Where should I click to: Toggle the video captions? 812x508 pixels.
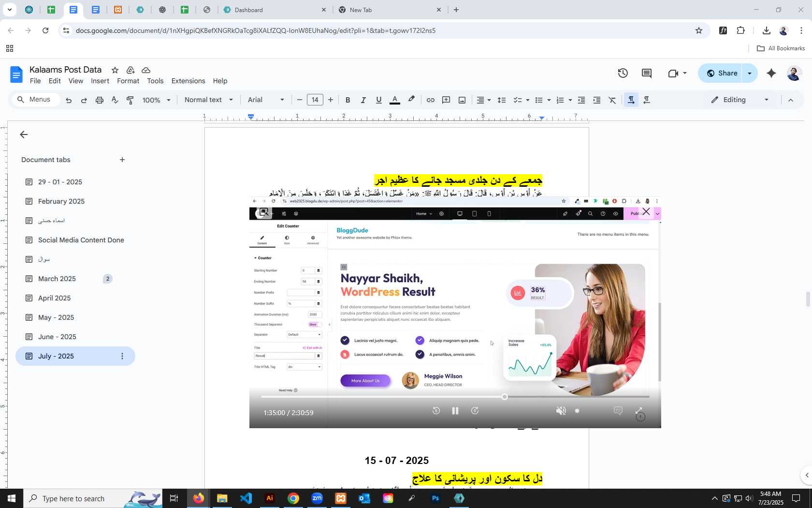click(x=618, y=411)
